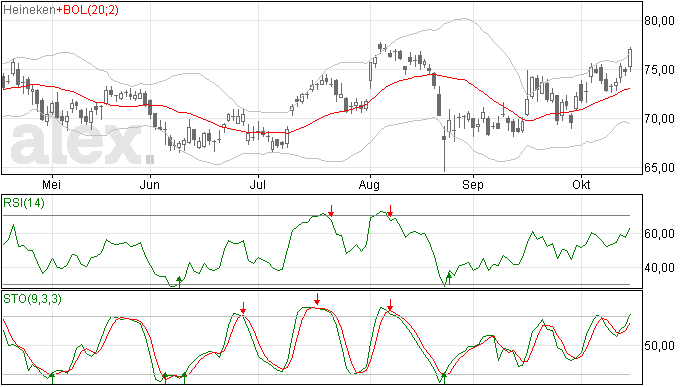Click the Heineken chart title label
690x387 pixels.
pyautogui.click(x=29, y=10)
